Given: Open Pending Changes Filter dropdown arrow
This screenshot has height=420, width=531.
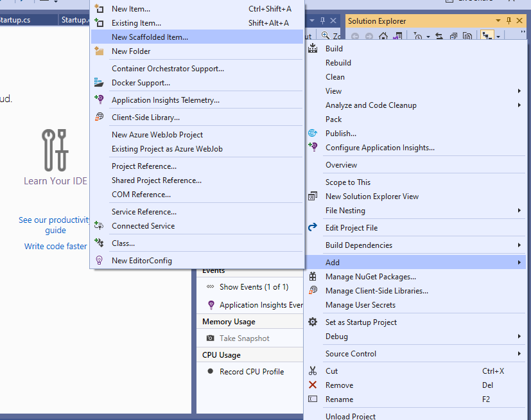Looking at the screenshot, I should (x=428, y=36).
